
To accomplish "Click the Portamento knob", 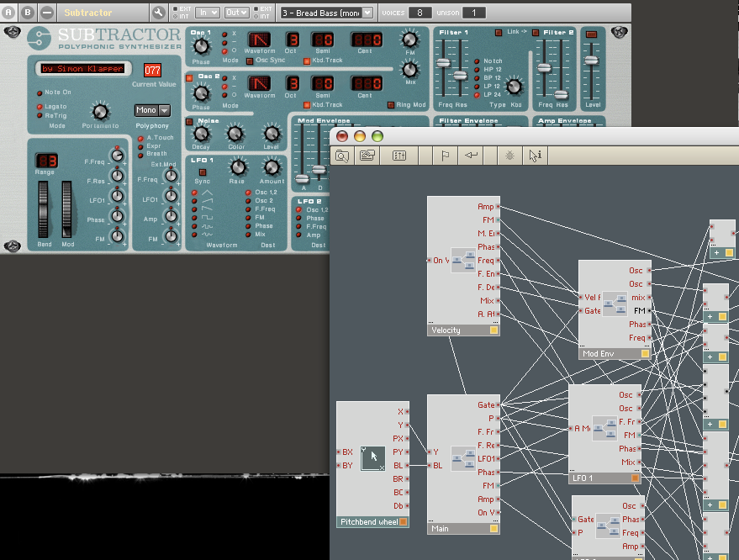I will (x=100, y=112).
